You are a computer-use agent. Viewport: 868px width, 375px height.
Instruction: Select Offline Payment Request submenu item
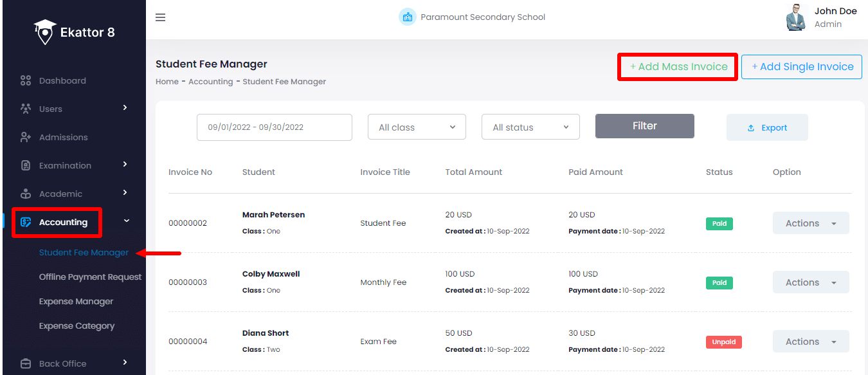tap(89, 277)
